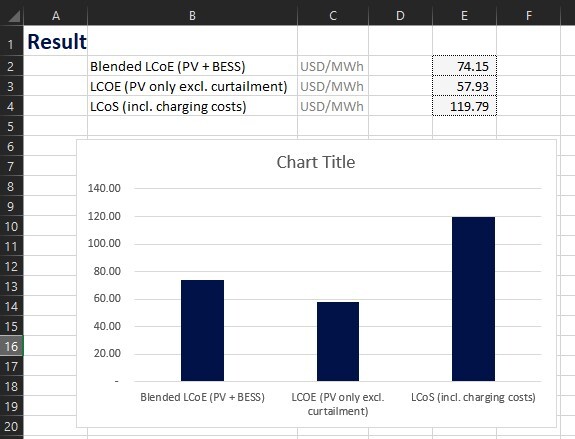Select row 7 header
This screenshot has height=439, width=575.
click(11, 166)
